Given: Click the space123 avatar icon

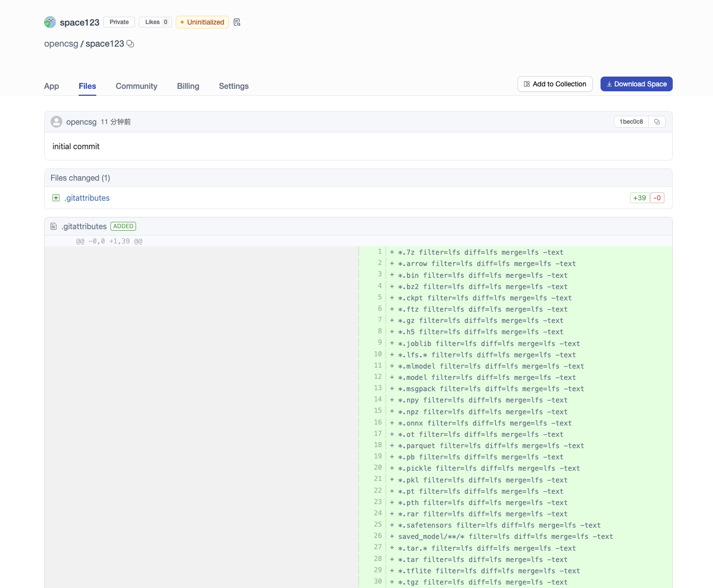Looking at the screenshot, I should (x=50, y=22).
